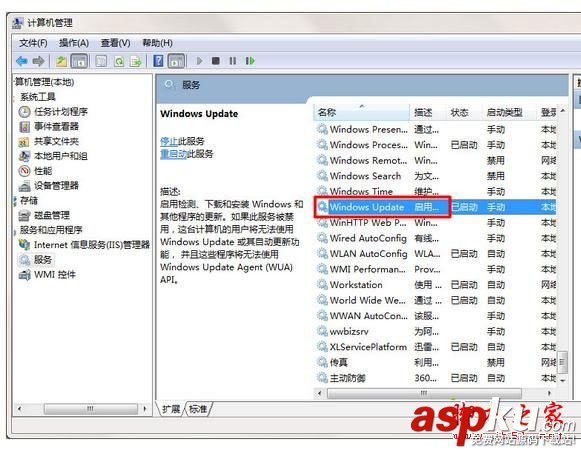Viewport: 581px width, 452px height.
Task: Select the Windows Remot... service row
Action: 436,160
